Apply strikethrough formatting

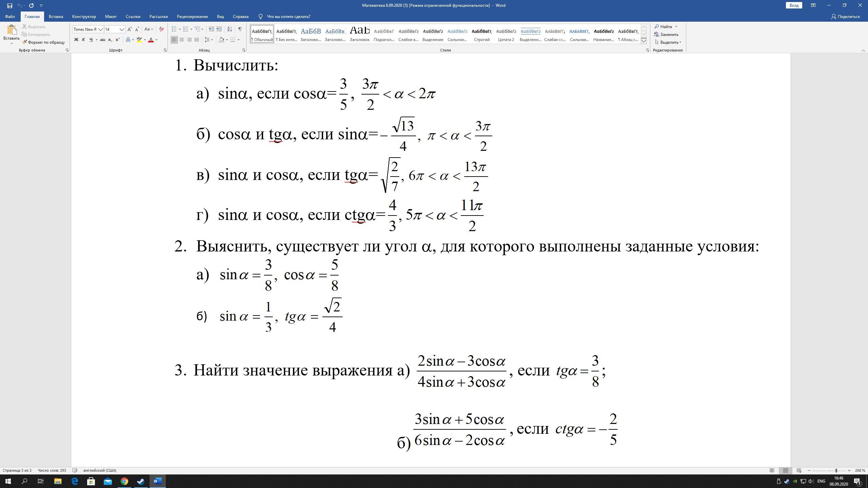(x=102, y=40)
